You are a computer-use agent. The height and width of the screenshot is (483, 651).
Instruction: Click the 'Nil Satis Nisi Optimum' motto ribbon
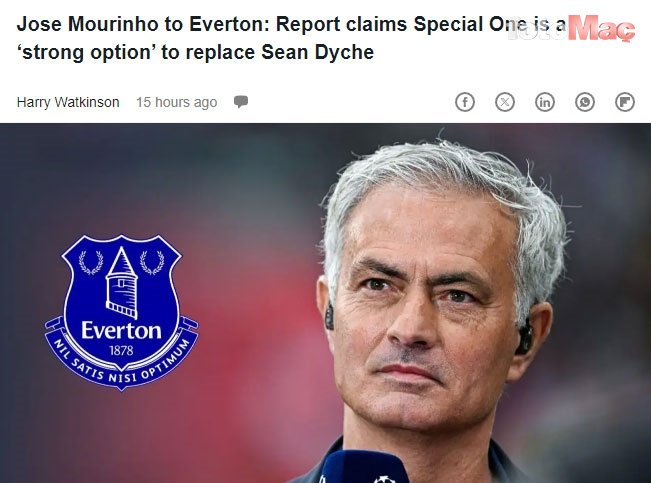121,363
